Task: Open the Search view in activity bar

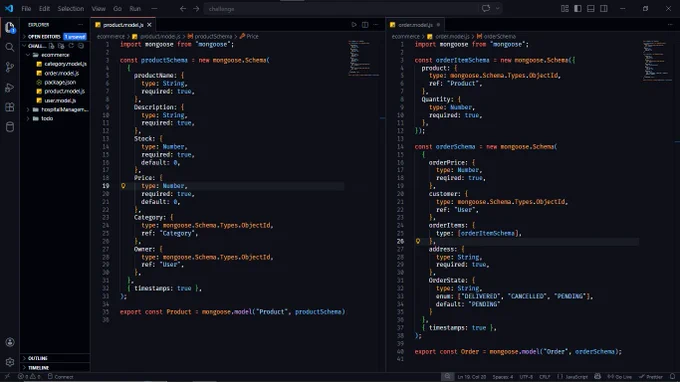Action: pyautogui.click(x=10, y=47)
